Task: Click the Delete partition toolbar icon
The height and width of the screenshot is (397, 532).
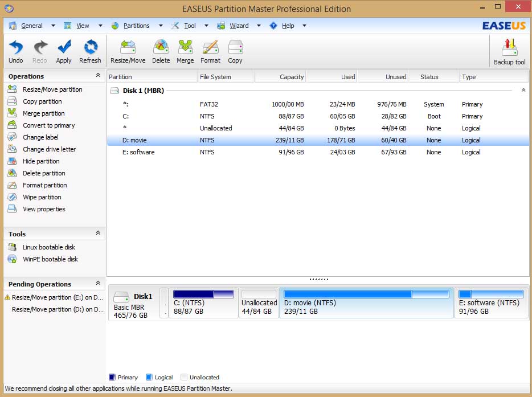Action: pyautogui.click(x=161, y=51)
